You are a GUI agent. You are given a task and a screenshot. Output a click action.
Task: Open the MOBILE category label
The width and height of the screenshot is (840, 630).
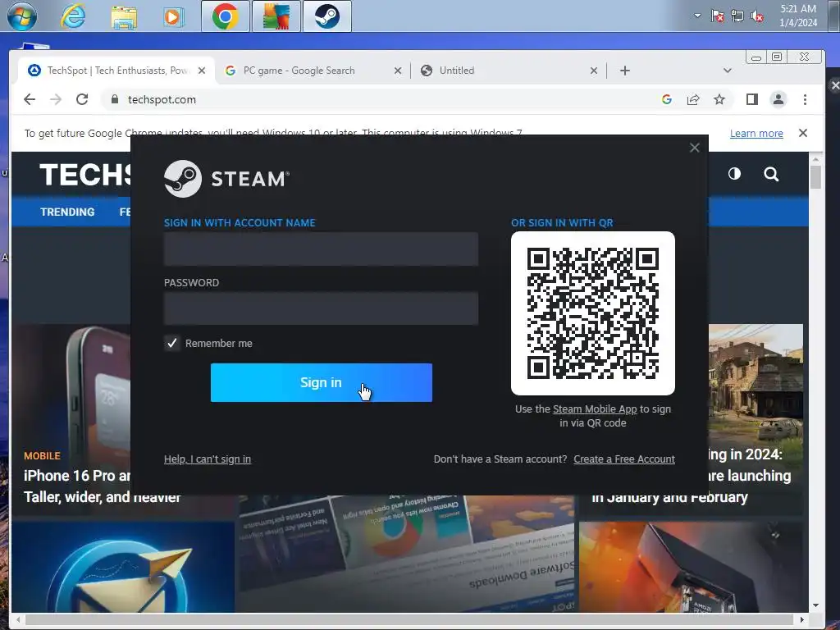click(x=42, y=456)
